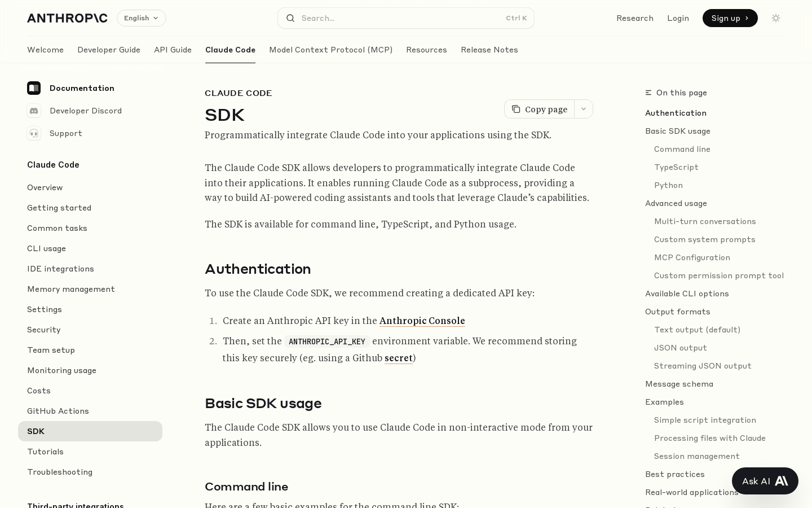Screen dimensions: 812x508
Task: Click the Login link
Action: pos(678,18)
